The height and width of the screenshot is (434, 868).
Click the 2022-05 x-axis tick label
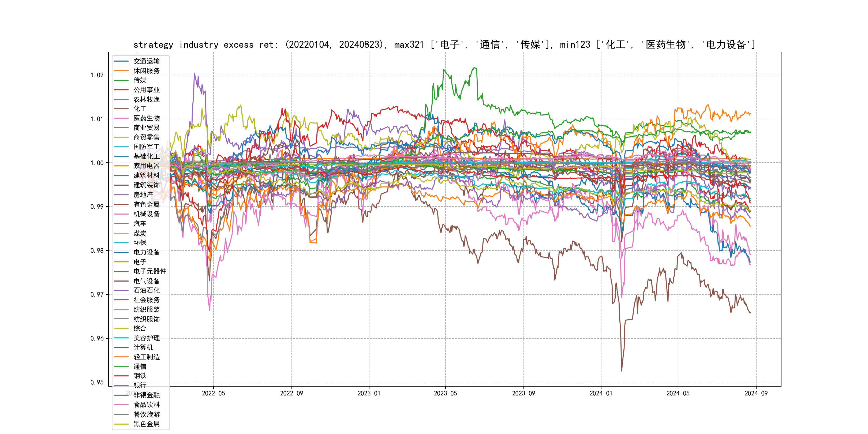click(x=213, y=393)
